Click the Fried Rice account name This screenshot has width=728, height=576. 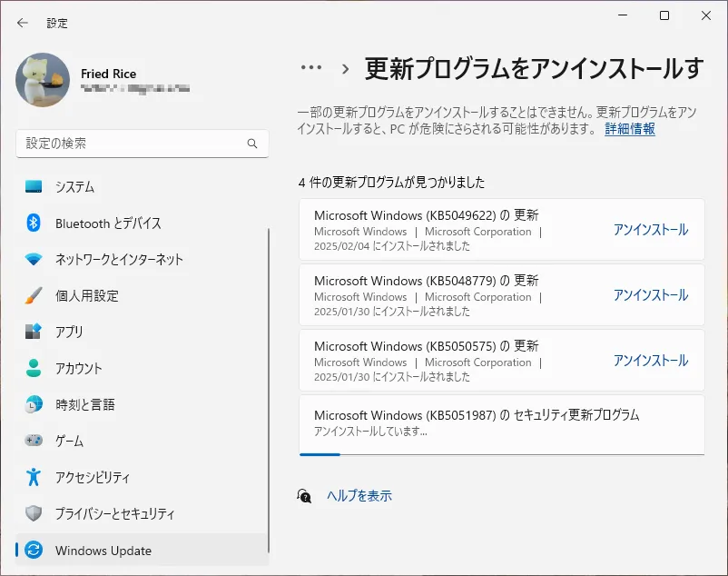click(108, 74)
